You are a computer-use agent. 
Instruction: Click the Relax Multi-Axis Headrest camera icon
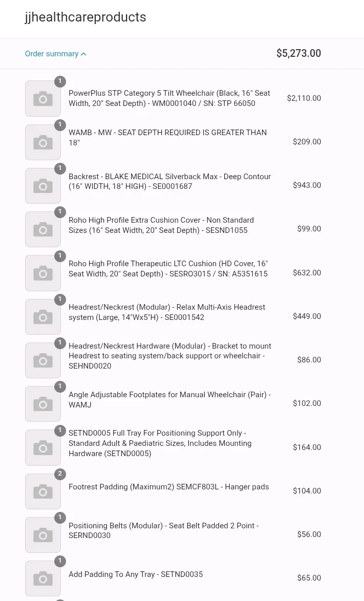pos(43,316)
